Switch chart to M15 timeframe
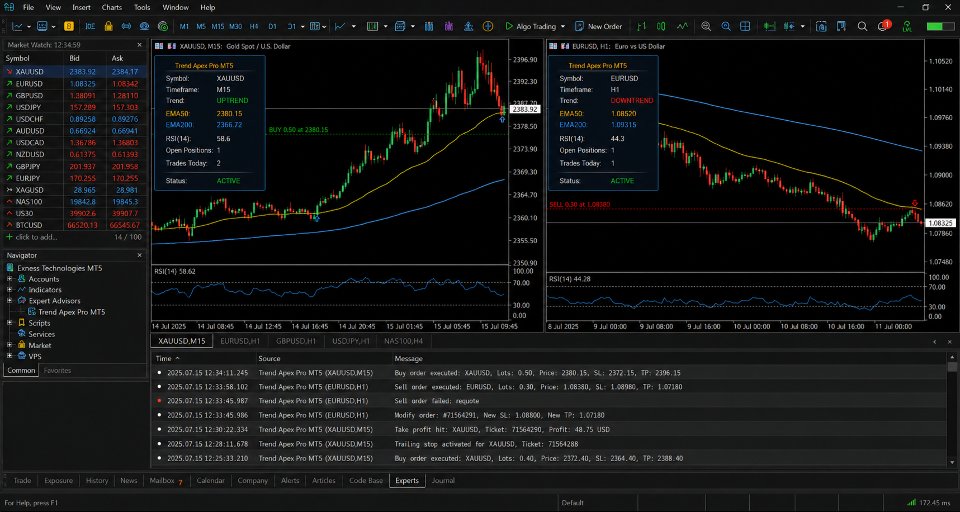Viewport: 960px width, 512px height. (x=218, y=26)
